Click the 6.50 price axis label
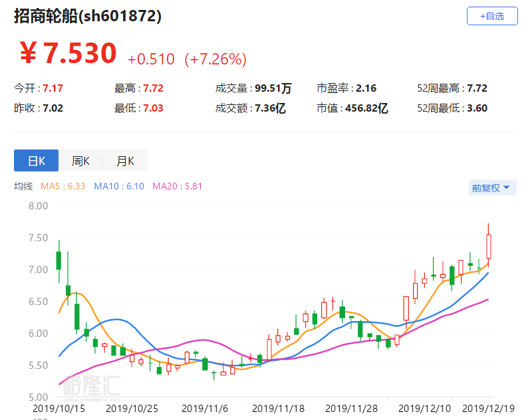The image size is (530, 420). click(38, 302)
